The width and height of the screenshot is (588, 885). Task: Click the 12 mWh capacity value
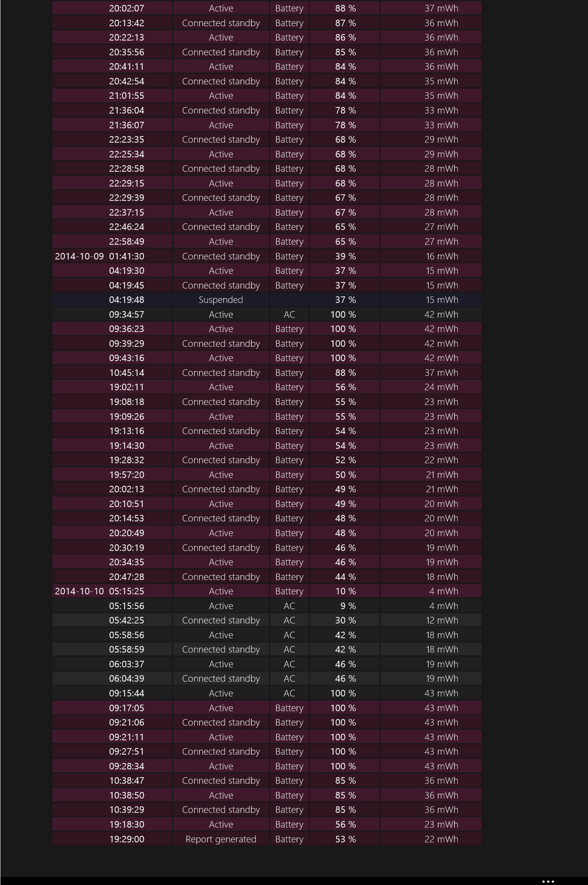(x=442, y=620)
